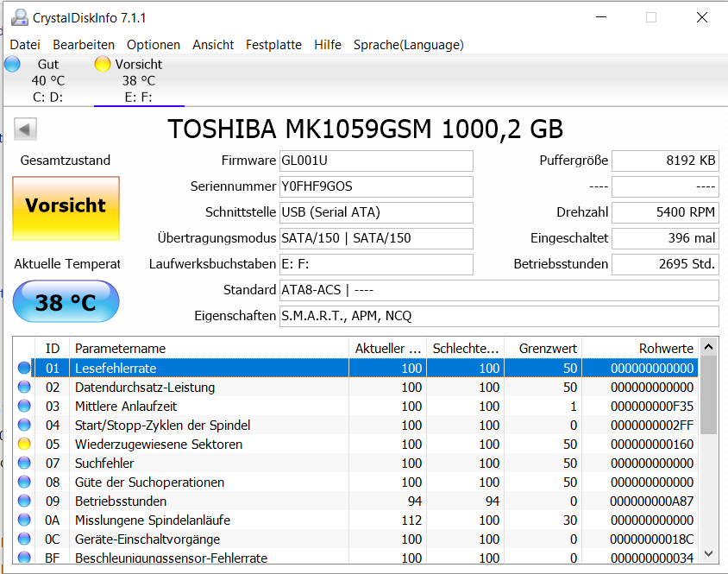Select Start/Stopp-Zyklen der Spindel row name

[162, 426]
